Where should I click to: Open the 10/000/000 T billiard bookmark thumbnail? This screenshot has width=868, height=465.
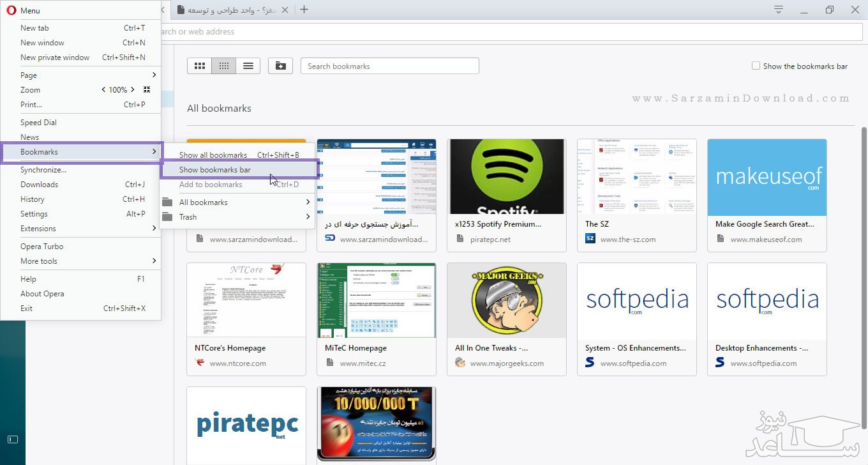click(375, 424)
